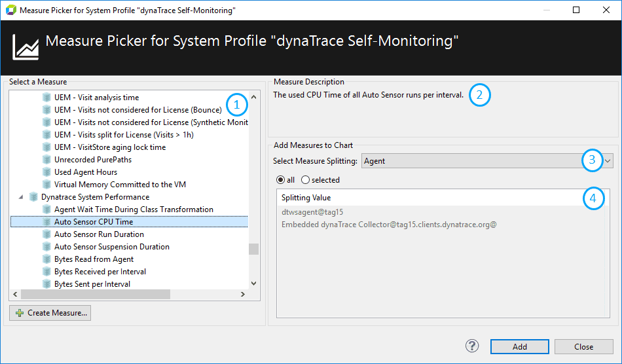The image size is (622, 364).
Task: Open the Select Measure Splitting dropdown
Action: (487, 161)
